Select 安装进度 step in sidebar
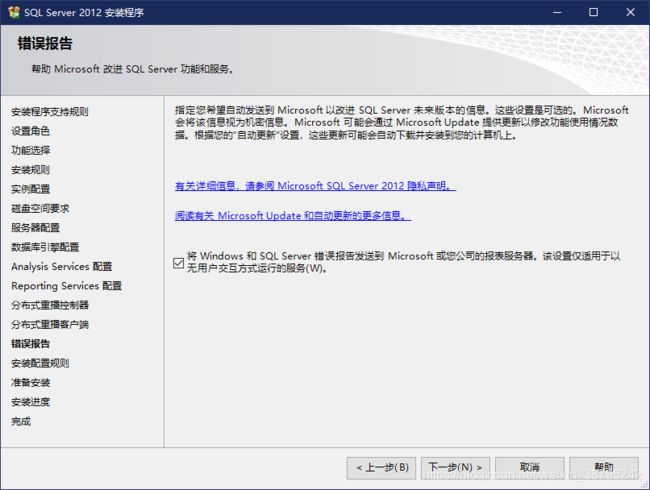This screenshot has height=490, width=650. tap(31, 402)
